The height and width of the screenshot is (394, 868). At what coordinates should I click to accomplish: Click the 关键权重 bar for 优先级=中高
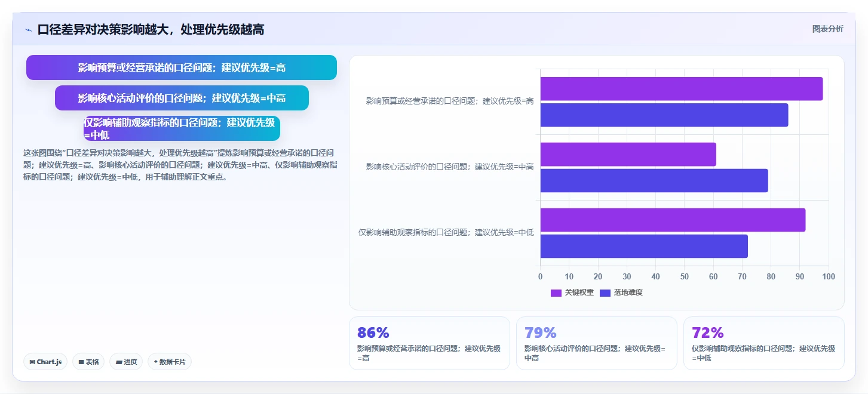pyautogui.click(x=628, y=154)
